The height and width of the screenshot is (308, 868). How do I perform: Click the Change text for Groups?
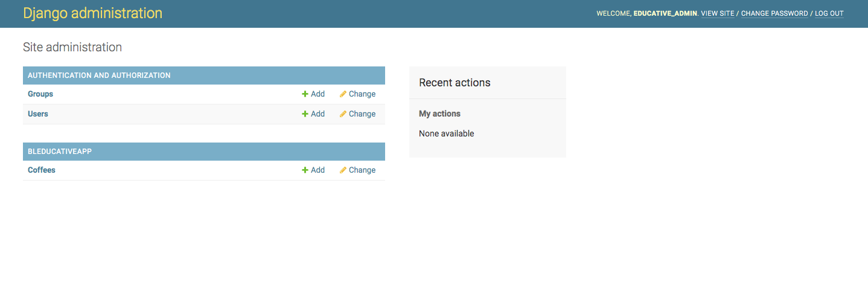362,94
